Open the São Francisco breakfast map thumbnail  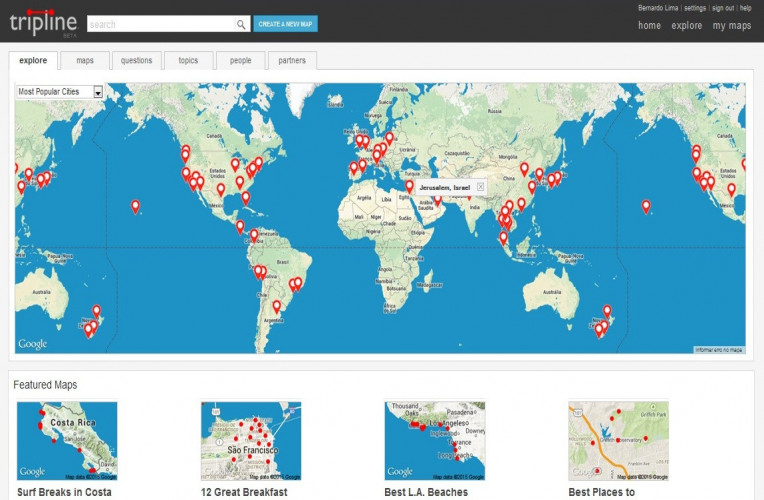pos(251,441)
